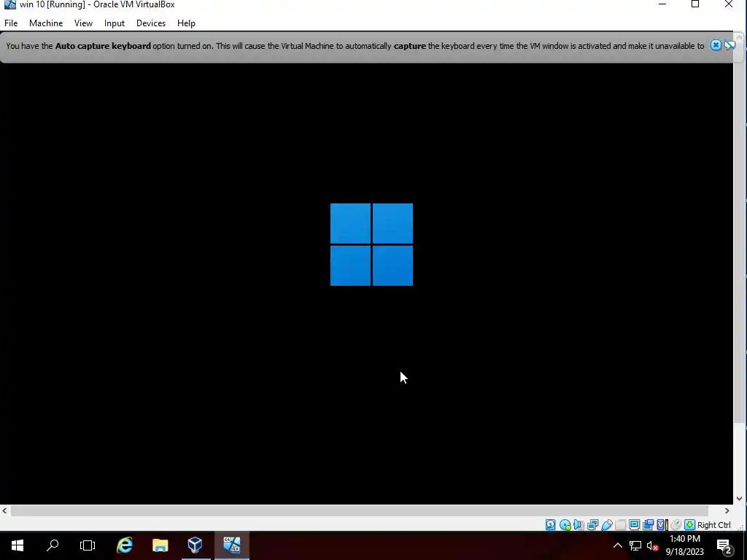Click the CPU virtualization status icon
Viewport: 747px width, 560px height.
(x=662, y=525)
